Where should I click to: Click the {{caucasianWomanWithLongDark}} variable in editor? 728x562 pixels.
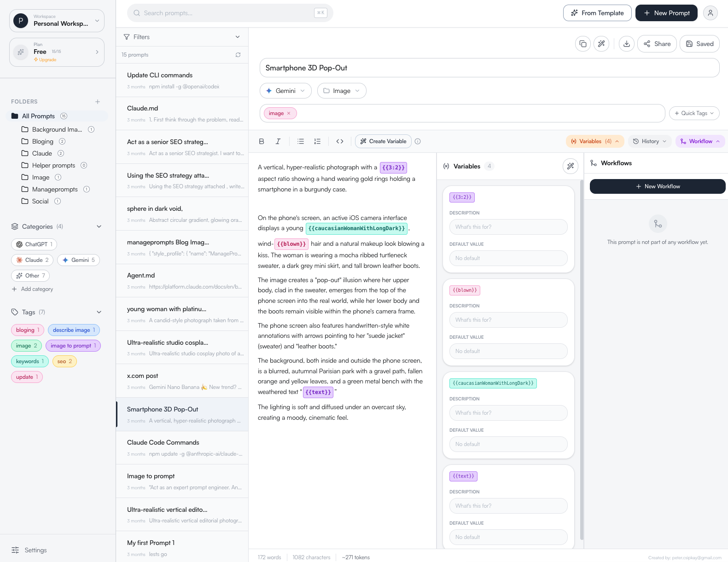click(356, 228)
